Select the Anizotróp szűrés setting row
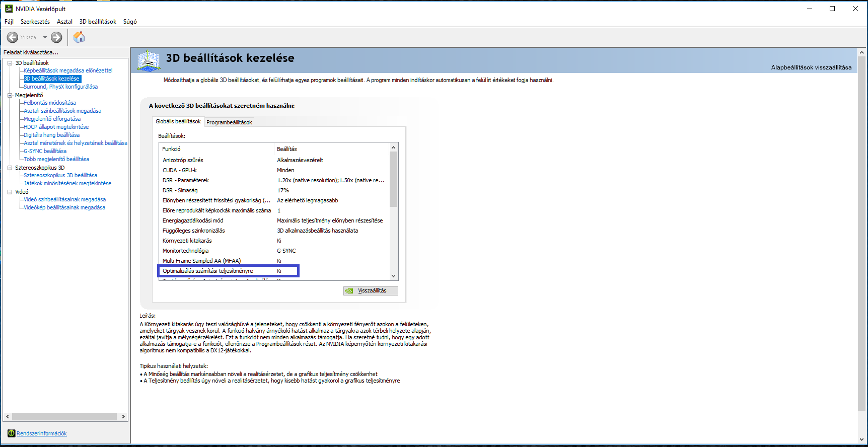 274,160
